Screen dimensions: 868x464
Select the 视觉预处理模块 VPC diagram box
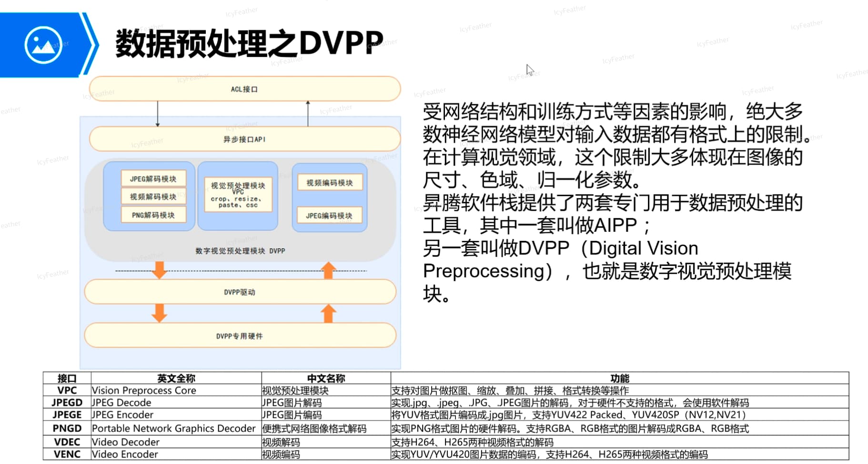click(238, 195)
